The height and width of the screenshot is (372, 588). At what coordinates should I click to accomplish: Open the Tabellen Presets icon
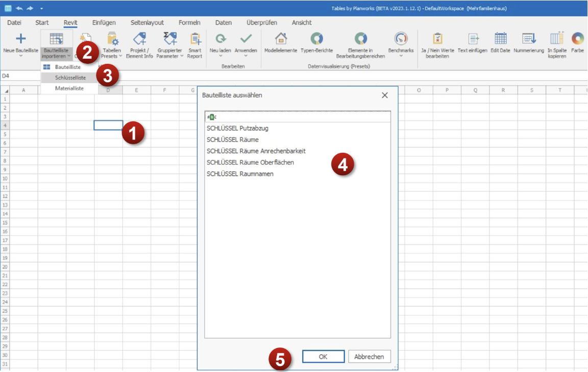tap(112, 39)
